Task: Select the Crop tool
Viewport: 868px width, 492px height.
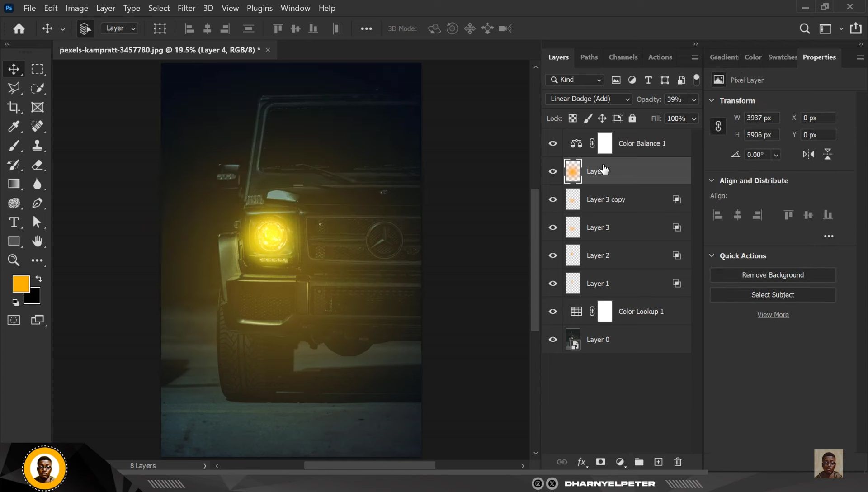Action: (14, 107)
